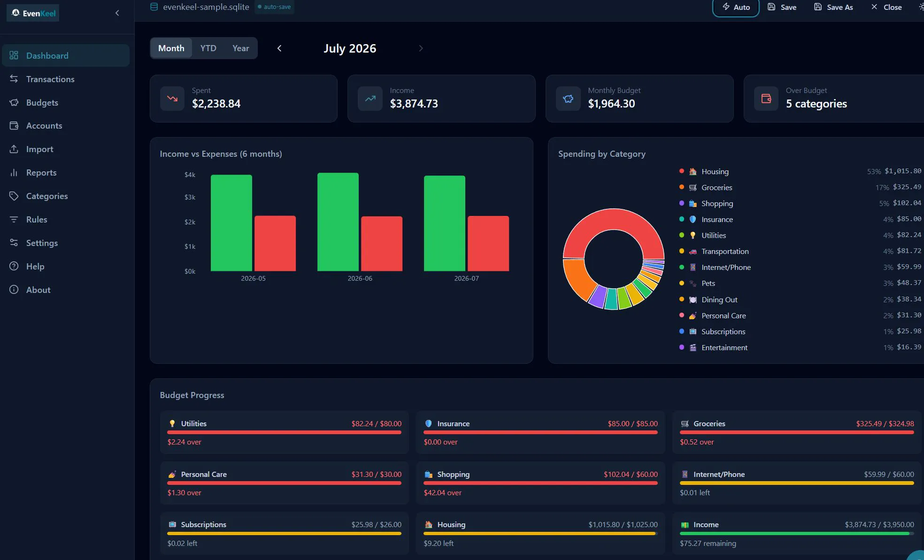This screenshot has width=924, height=560.
Task: Click the Spent trending-down icon
Action: pyautogui.click(x=172, y=99)
